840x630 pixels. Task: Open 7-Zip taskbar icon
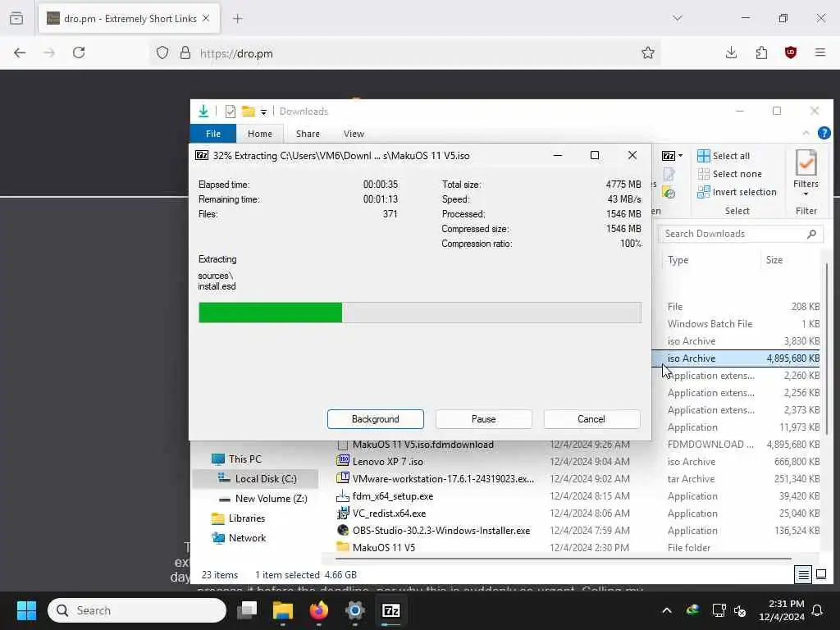[391, 610]
